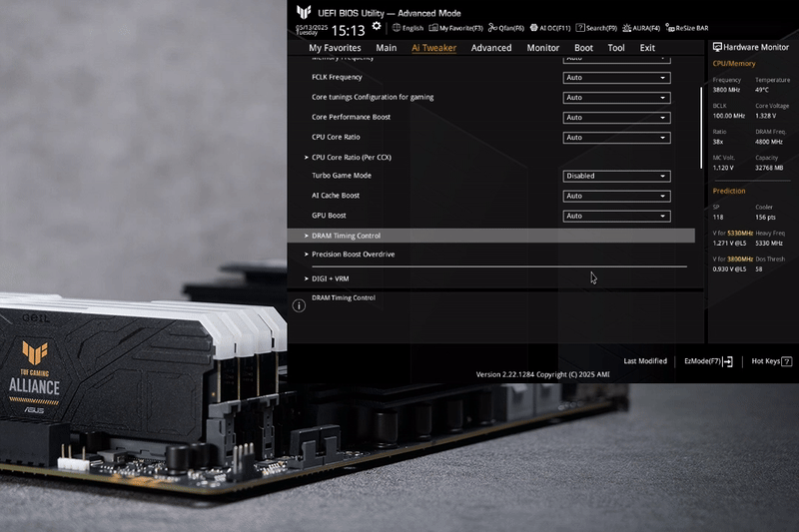
Task: Show Hot Keys help
Action: pos(771,361)
